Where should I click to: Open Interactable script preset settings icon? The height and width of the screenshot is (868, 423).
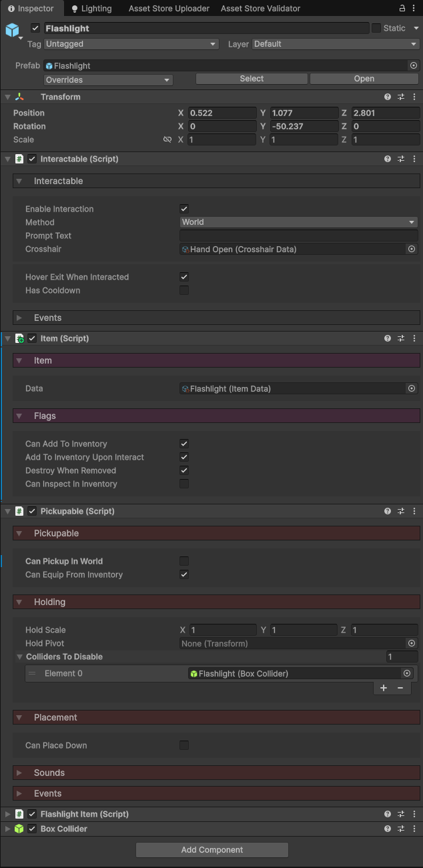pyautogui.click(x=401, y=159)
